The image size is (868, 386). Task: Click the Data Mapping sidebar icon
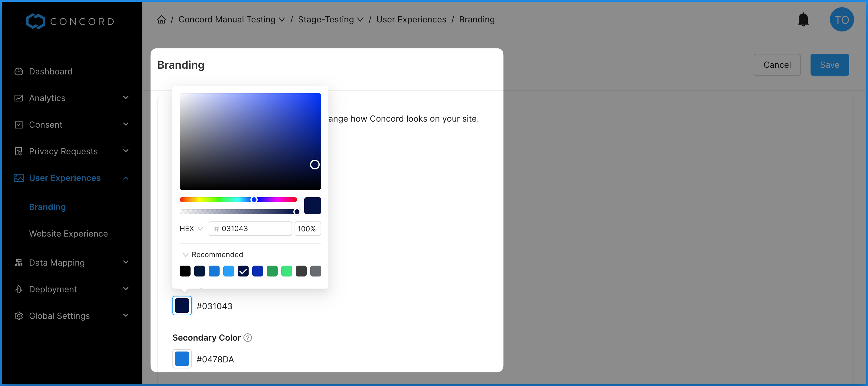(x=18, y=263)
